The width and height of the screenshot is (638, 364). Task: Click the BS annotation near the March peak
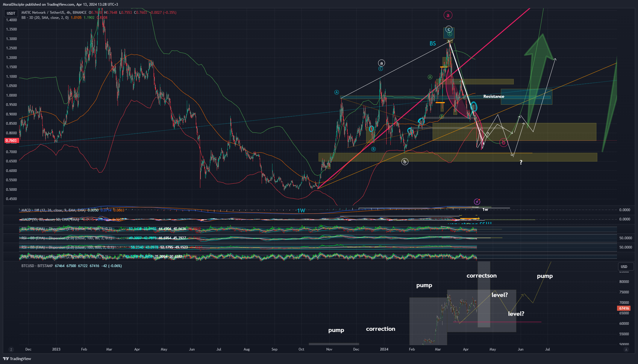tap(433, 44)
